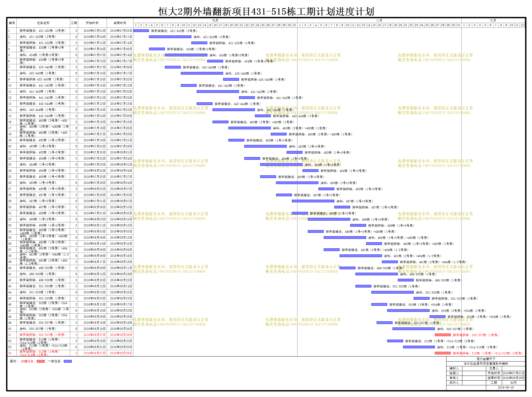
Task: Select the bar for 涂料: 489栋
Action: [329, 219]
